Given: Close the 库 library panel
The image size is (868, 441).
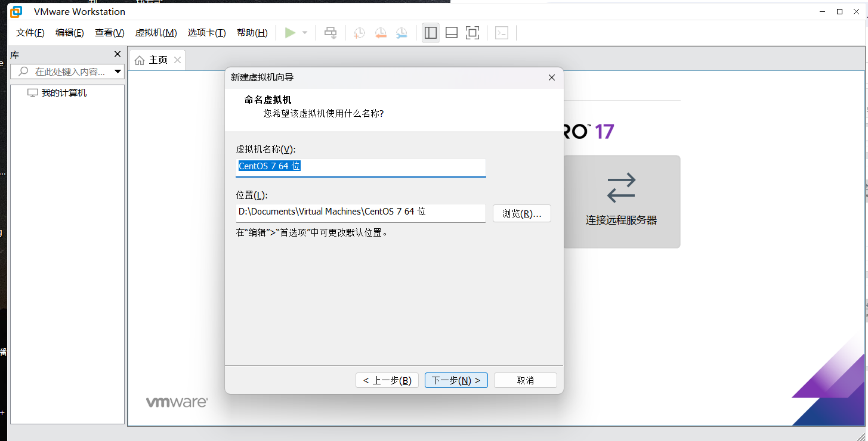Looking at the screenshot, I should (118, 54).
